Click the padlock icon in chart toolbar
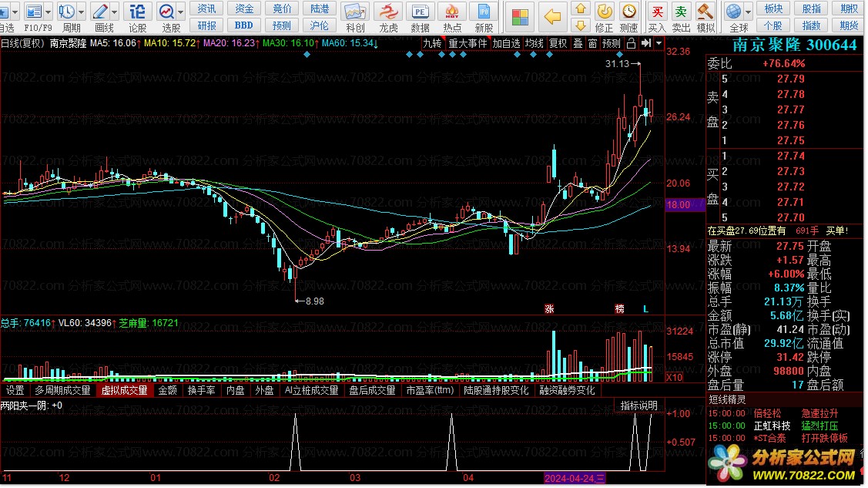The image size is (868, 488). tap(631, 43)
